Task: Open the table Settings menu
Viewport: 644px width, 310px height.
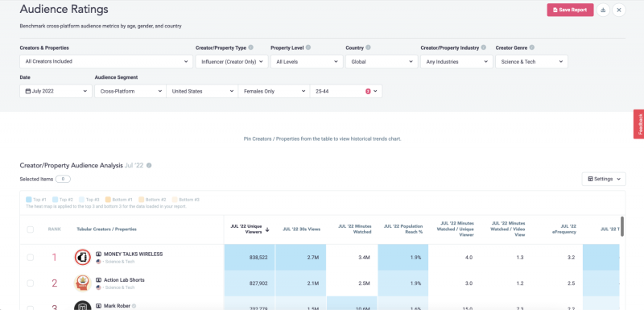Action: (x=604, y=179)
